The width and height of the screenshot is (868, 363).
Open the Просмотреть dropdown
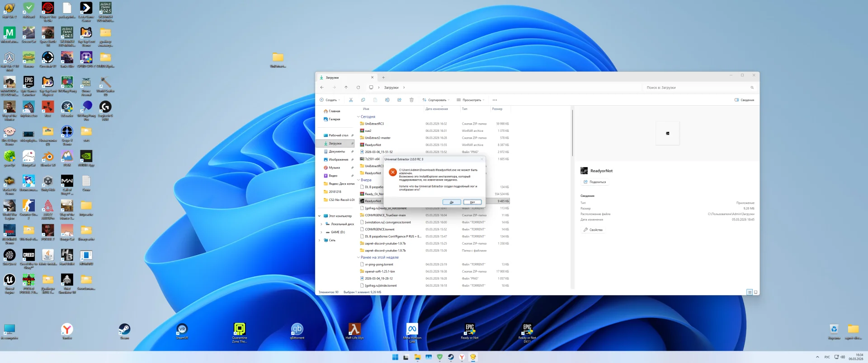pos(471,100)
